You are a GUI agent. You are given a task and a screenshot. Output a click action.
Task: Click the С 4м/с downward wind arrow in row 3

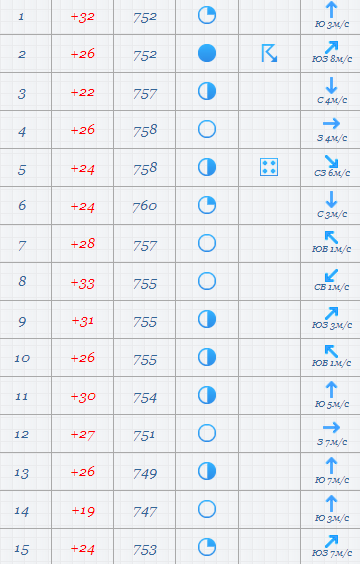(x=331, y=86)
